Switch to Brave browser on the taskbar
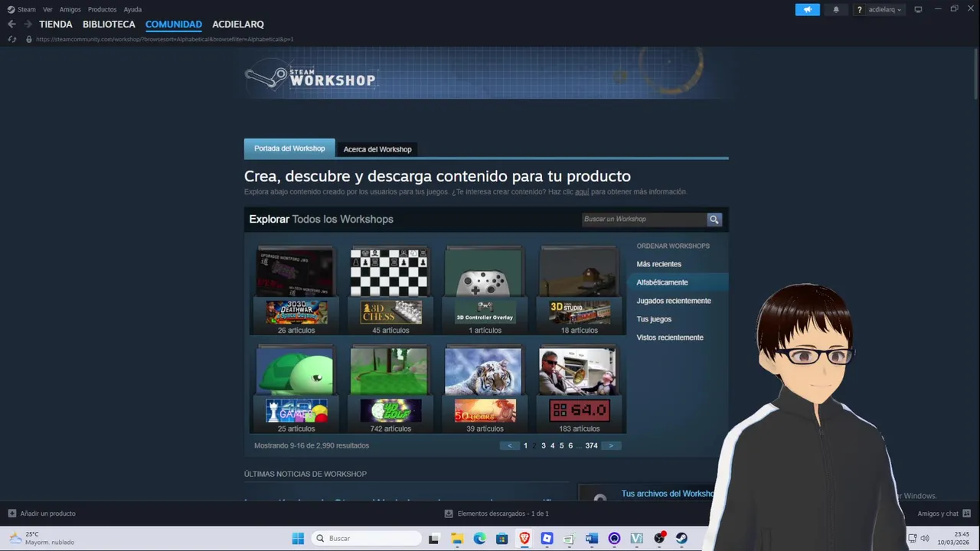This screenshot has height=551, width=980. point(524,538)
